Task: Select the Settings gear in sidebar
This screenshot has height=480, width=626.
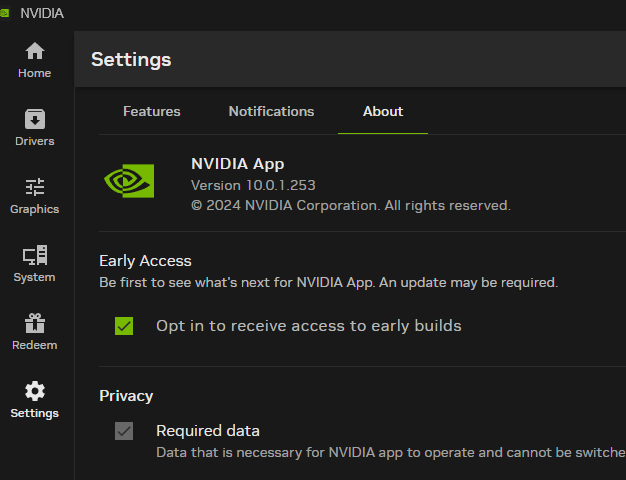Action: tap(35, 399)
